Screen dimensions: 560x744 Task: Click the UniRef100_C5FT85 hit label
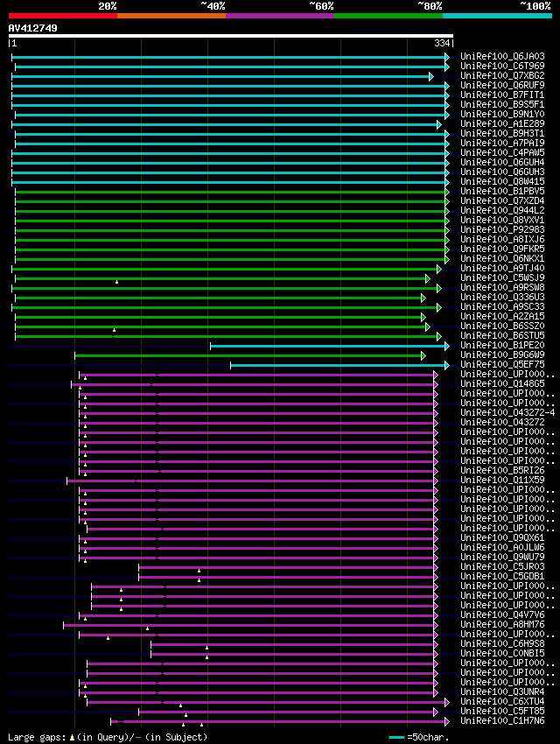point(502,712)
